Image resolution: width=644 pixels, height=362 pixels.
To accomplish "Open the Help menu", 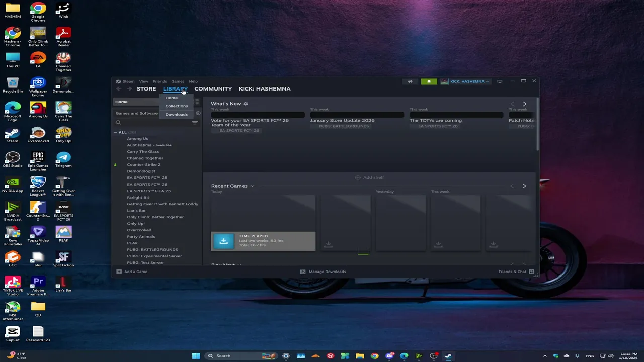I will 193,81.
